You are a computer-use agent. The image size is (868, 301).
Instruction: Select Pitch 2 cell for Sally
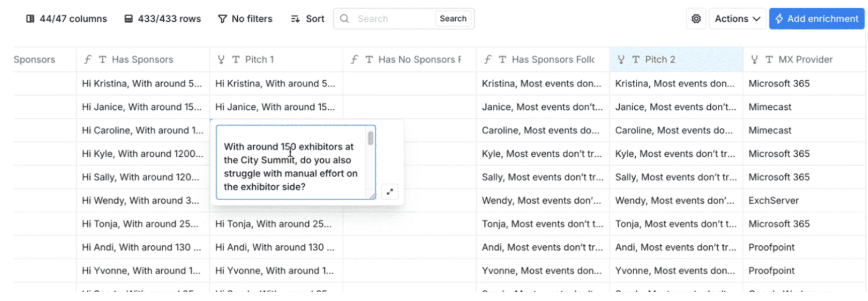click(676, 177)
